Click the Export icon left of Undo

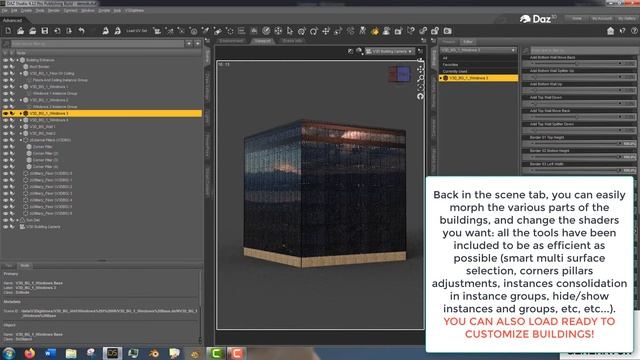(69, 31)
